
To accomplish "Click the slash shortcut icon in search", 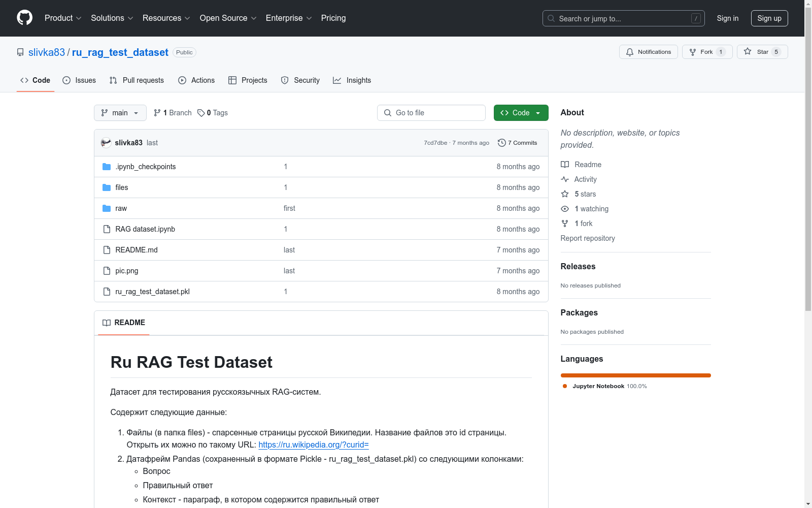I will (x=696, y=18).
